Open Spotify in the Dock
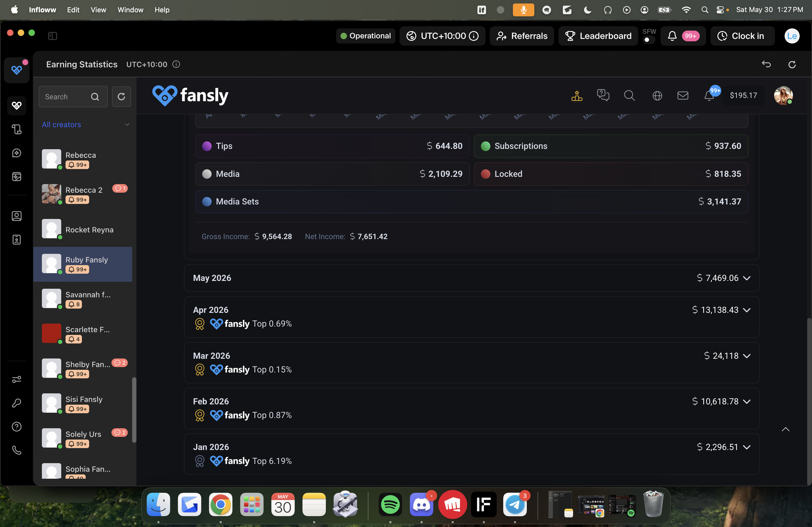This screenshot has height=527, width=812. coord(390,504)
